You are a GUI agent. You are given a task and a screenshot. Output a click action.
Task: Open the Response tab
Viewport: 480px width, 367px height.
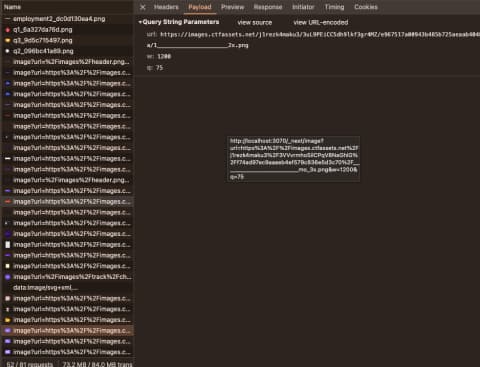pos(268,7)
